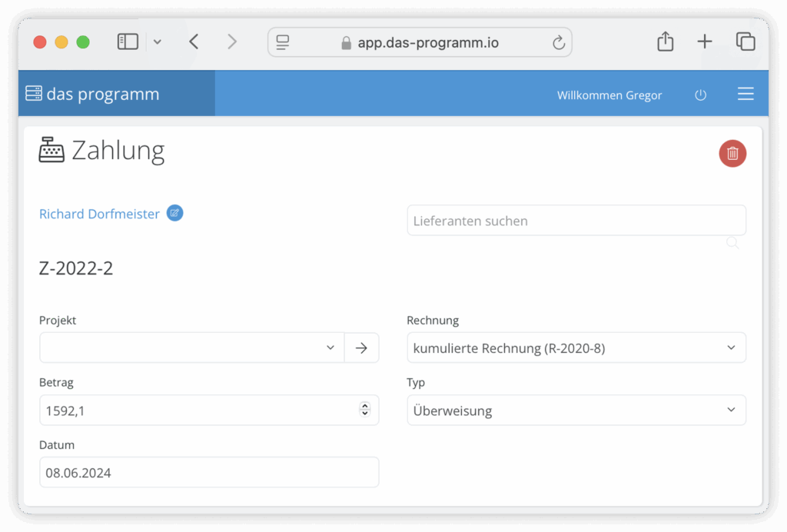Screen dimensions: 787x532
Task: Click the Safari share icon
Action: coord(665,42)
